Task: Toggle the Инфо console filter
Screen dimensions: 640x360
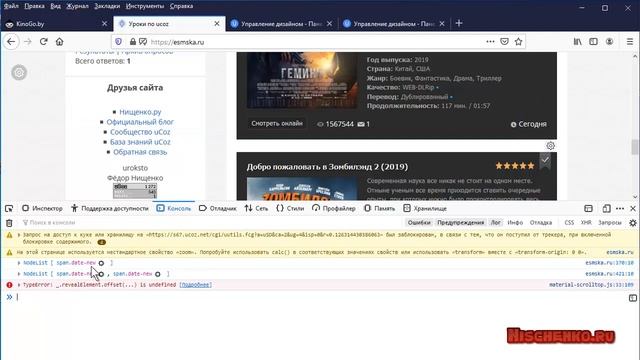Action: coord(515,222)
